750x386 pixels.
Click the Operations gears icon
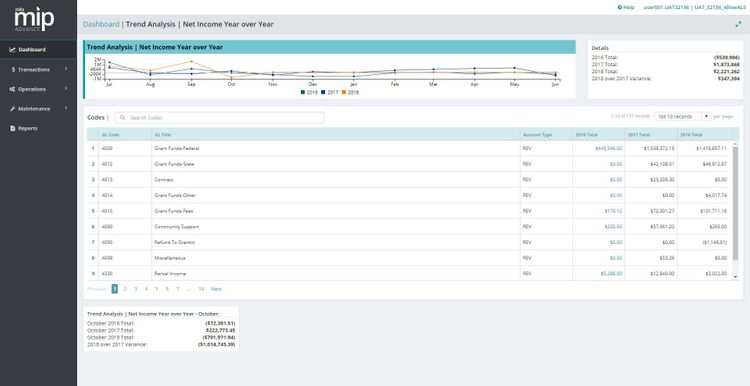coord(12,89)
